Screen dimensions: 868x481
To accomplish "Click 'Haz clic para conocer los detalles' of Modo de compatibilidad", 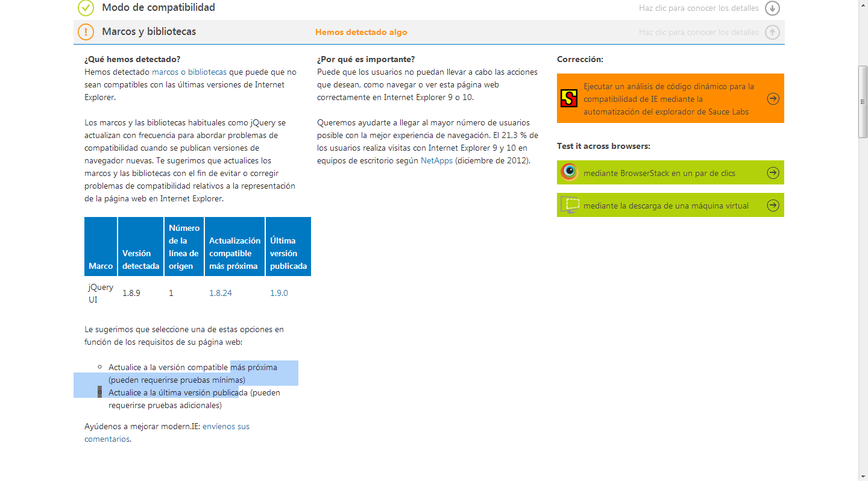I will point(699,8).
